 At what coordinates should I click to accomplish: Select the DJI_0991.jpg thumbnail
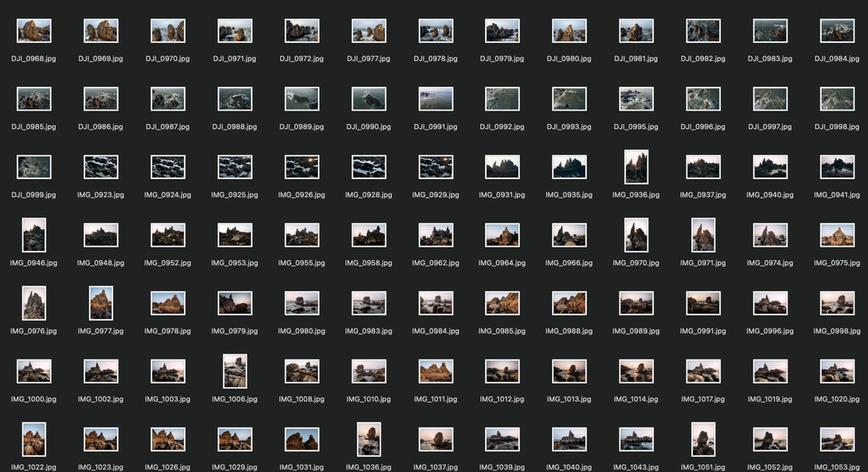pos(436,99)
